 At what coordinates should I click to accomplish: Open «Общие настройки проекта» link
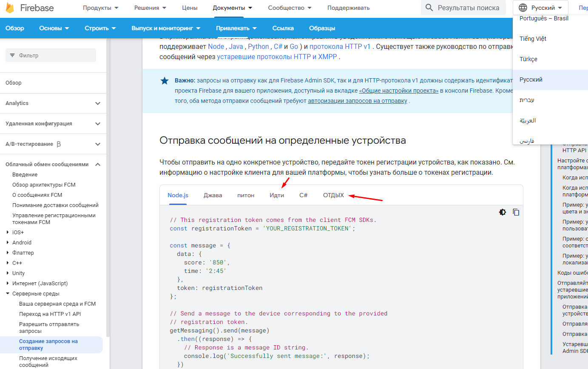point(399,91)
